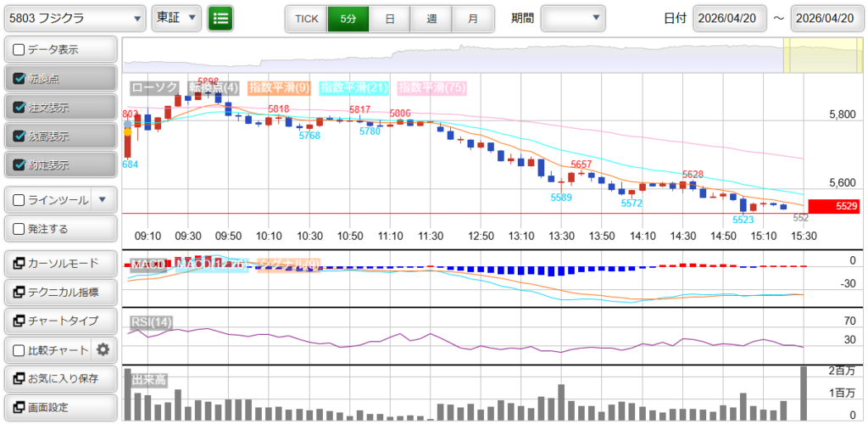The image size is (868, 424).
Task: Open the stock symbol dropdown 5803 フジクラ
Action: (75, 18)
